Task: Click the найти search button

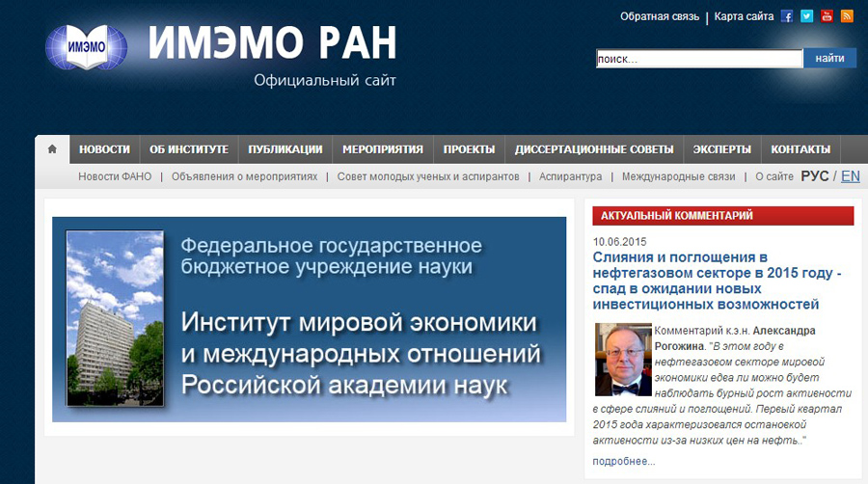Action: pyautogui.click(x=829, y=58)
